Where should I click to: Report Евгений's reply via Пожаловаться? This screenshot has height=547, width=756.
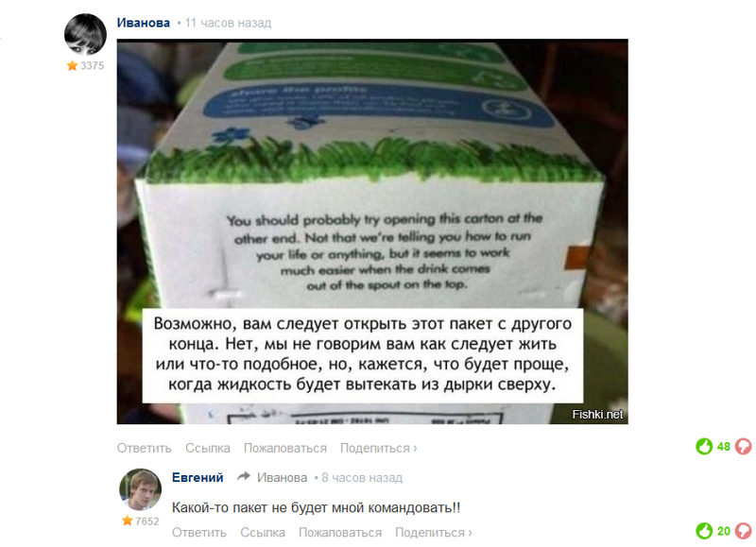point(340,533)
